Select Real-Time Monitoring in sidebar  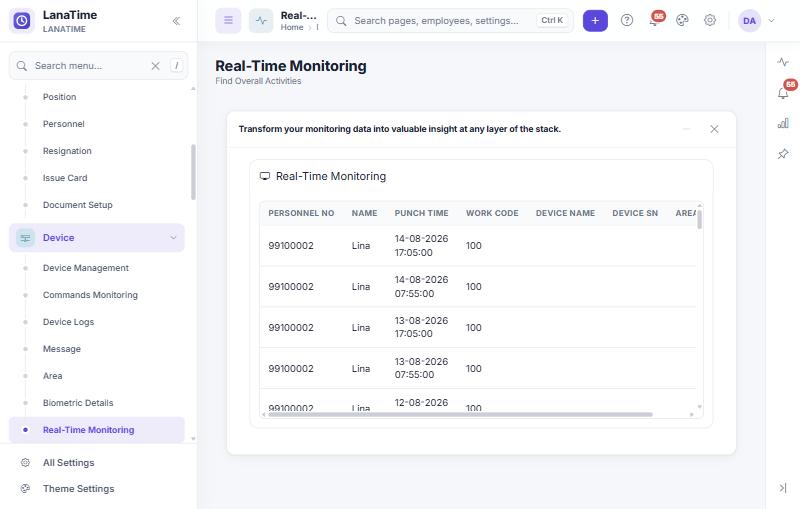[97, 430]
